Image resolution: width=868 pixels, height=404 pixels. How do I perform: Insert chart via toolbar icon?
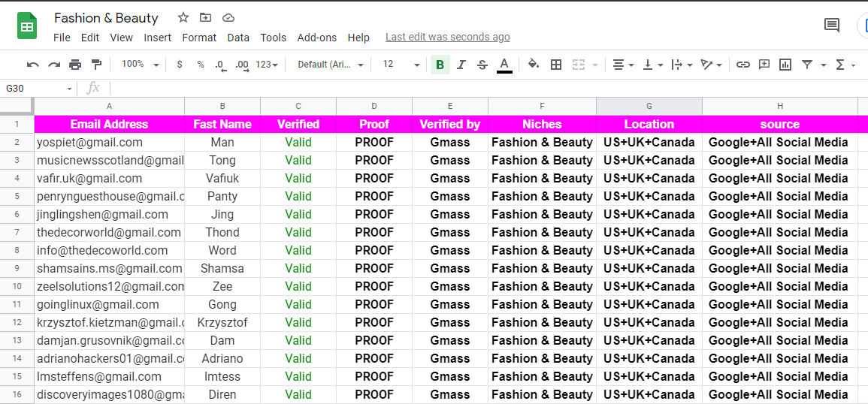point(785,65)
